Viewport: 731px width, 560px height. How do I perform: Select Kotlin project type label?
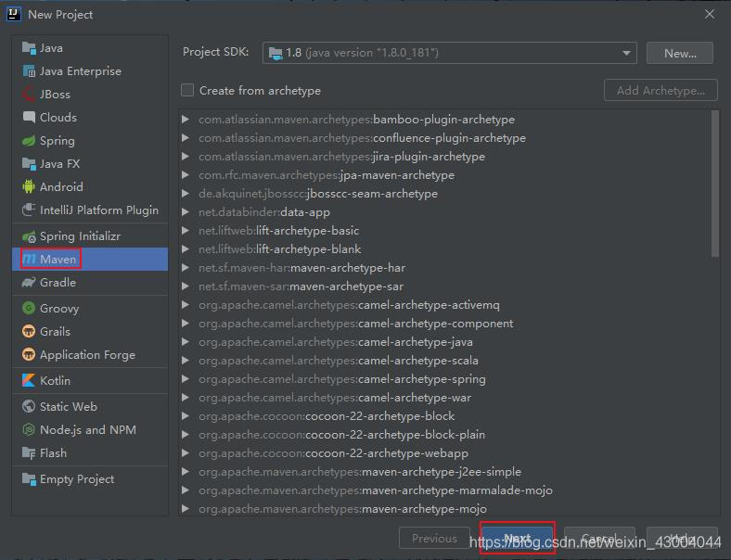(x=55, y=381)
